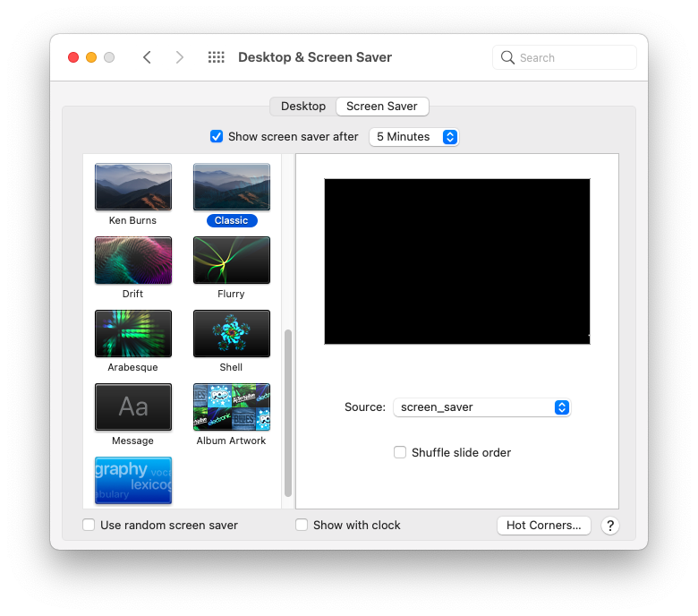
Task: Close the window with the red button
Action: (73, 57)
